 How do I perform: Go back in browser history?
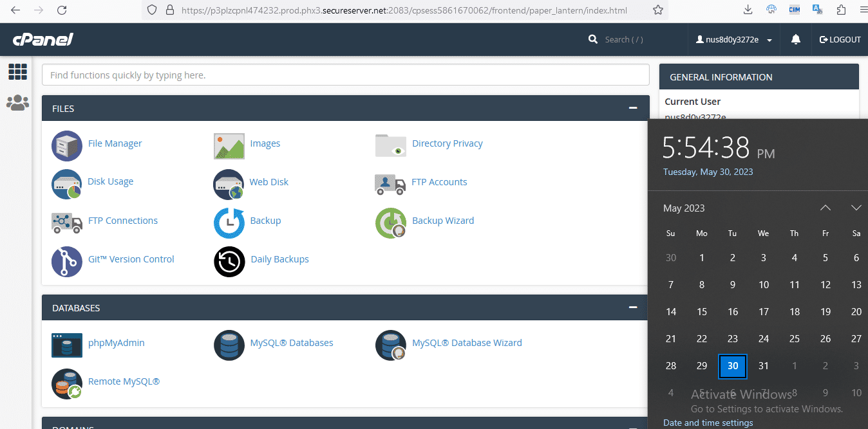[x=15, y=10]
